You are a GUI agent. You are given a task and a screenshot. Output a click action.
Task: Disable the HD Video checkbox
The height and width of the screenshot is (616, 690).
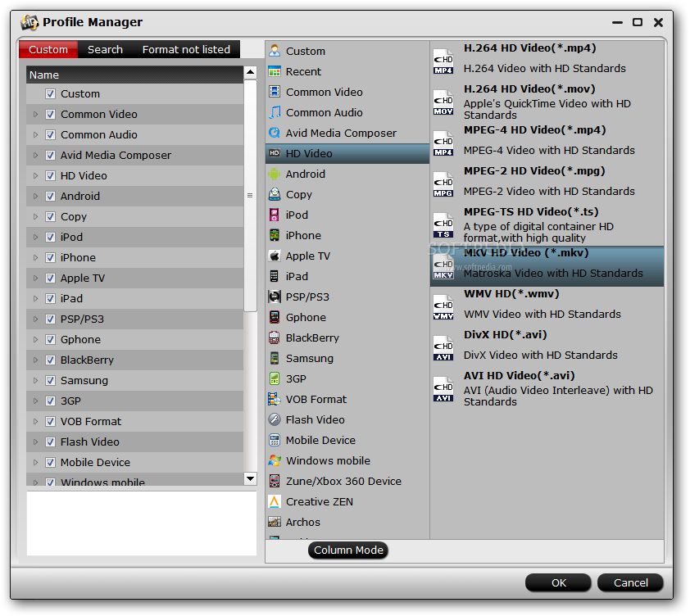pyautogui.click(x=51, y=175)
